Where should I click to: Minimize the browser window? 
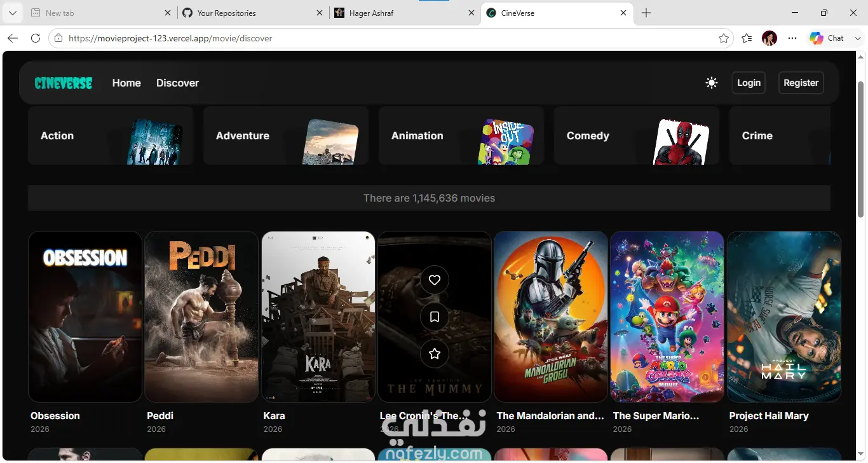(795, 13)
